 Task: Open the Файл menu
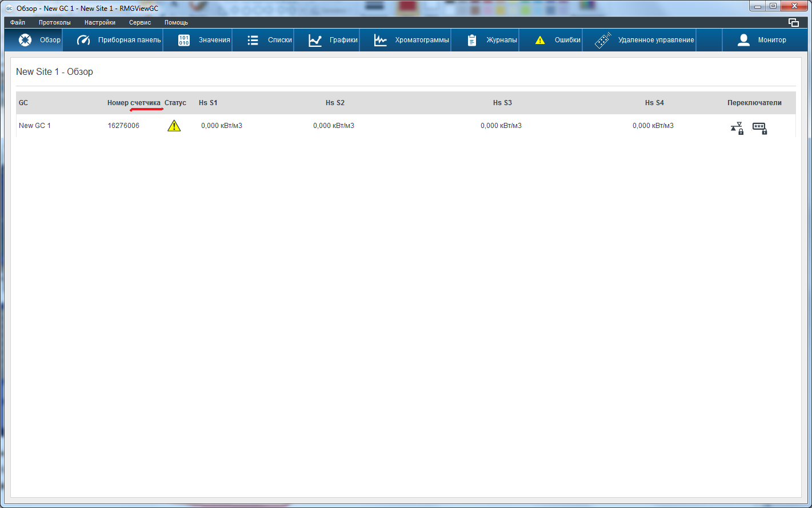[x=18, y=22]
